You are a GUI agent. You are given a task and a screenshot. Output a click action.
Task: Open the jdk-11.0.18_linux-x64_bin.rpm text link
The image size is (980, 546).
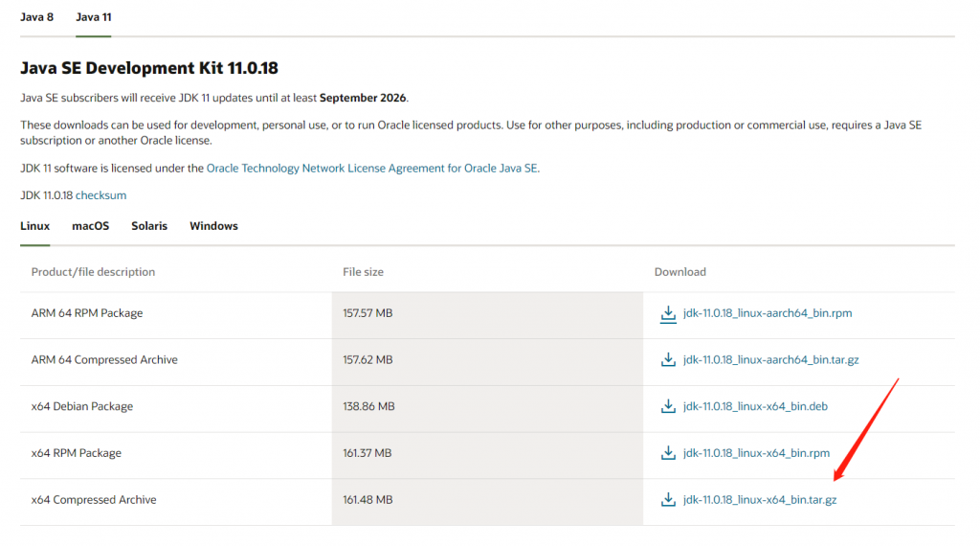[x=756, y=453]
